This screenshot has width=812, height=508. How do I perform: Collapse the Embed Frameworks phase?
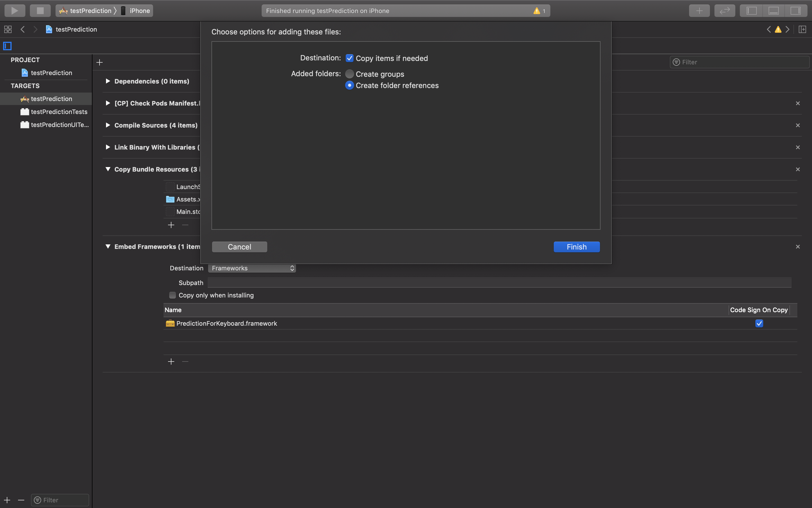click(108, 246)
